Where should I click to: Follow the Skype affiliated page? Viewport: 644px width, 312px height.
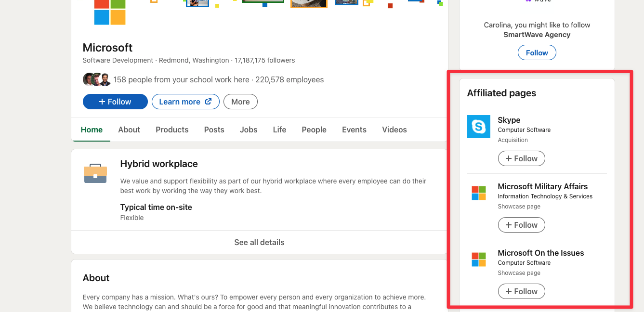pos(521,158)
